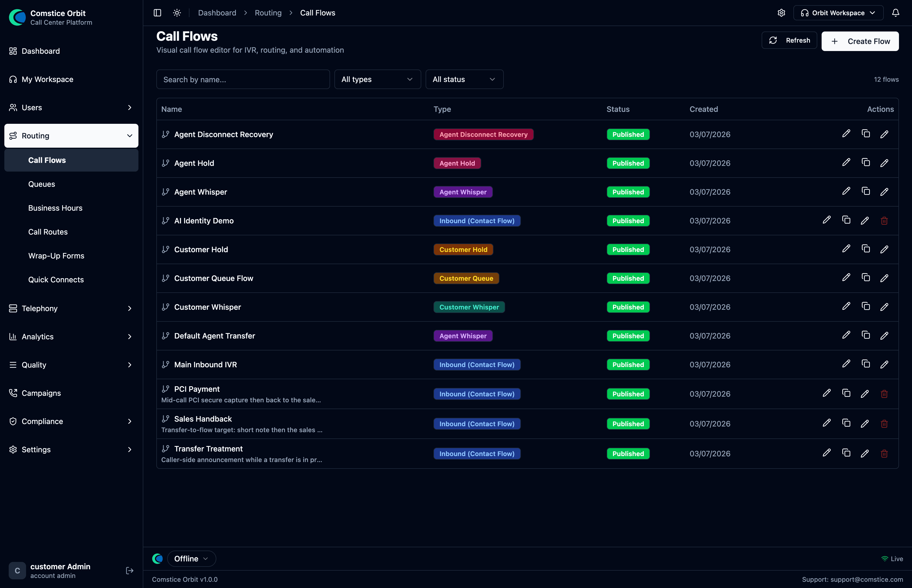The image size is (912, 588).
Task: Click the log out icon beside customer Admin
Action: tap(129, 570)
